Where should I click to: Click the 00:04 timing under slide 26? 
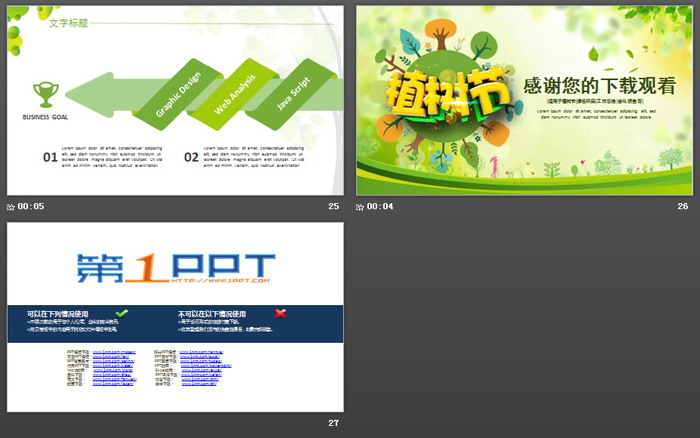pyautogui.click(x=380, y=207)
